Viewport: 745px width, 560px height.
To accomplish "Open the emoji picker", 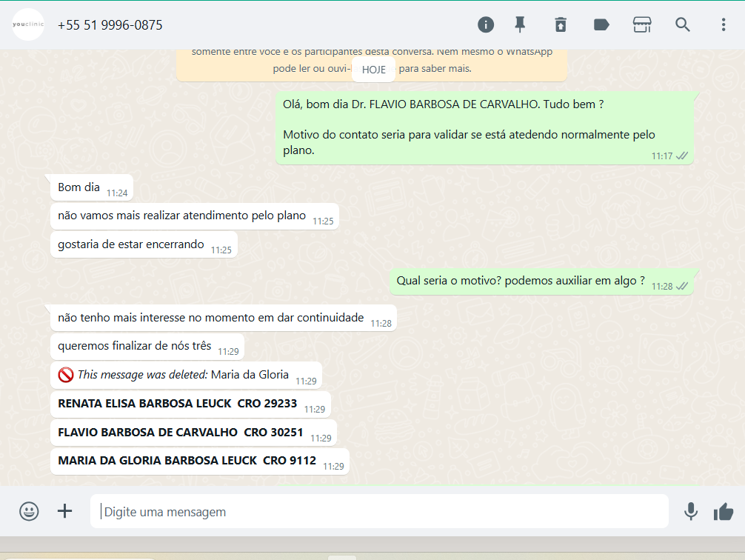I will click(29, 512).
